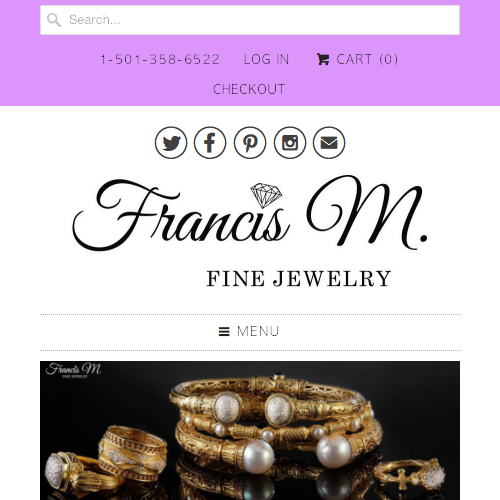The height and width of the screenshot is (500, 500).
Task: Visit the Facebook page icon
Action: (x=210, y=143)
